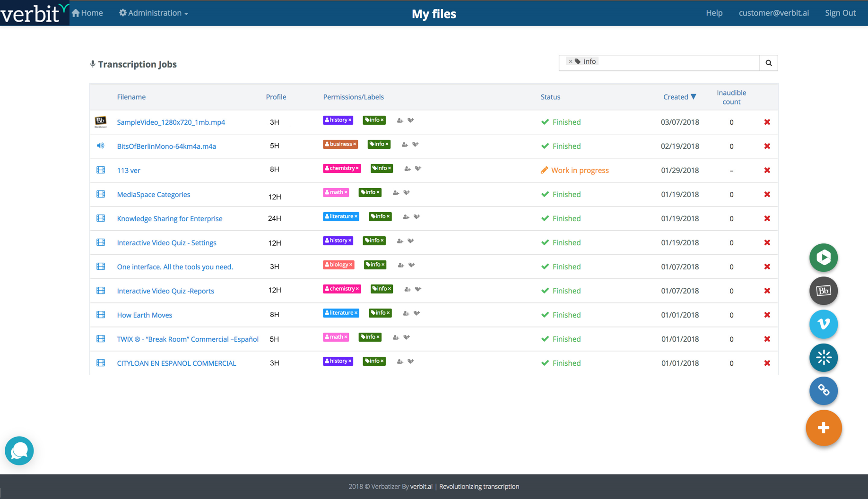Expand the Administration dropdown menu

(154, 13)
